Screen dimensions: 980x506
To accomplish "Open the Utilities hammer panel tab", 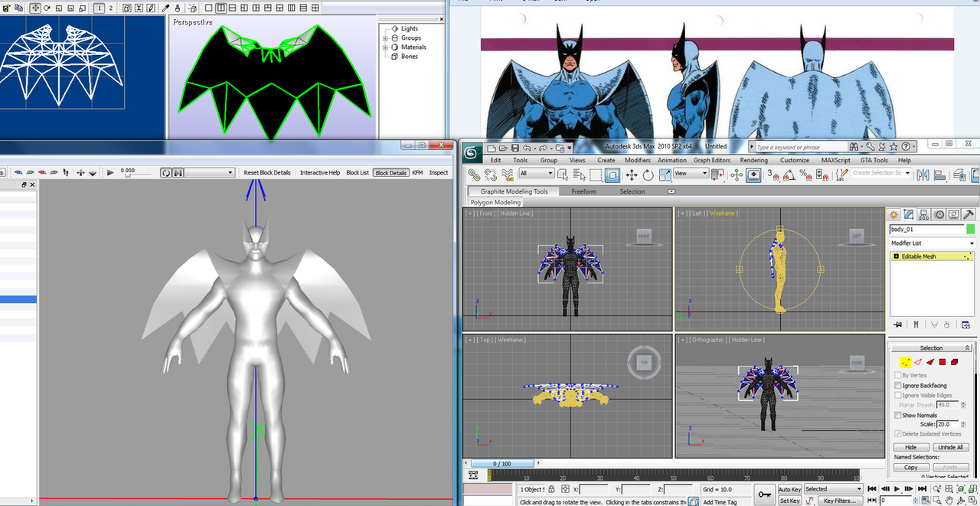I will point(969,214).
